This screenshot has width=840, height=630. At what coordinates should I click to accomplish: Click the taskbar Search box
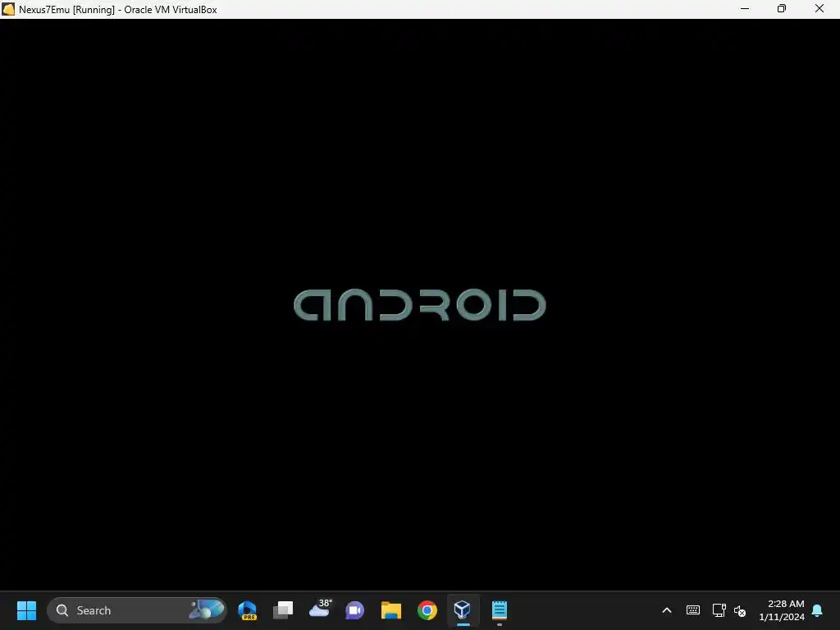point(137,610)
